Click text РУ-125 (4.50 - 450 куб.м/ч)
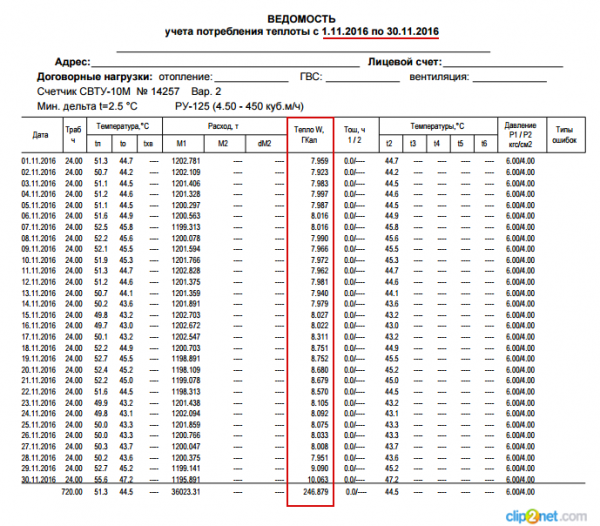Screen dimensions: 600x526 [x=239, y=106]
